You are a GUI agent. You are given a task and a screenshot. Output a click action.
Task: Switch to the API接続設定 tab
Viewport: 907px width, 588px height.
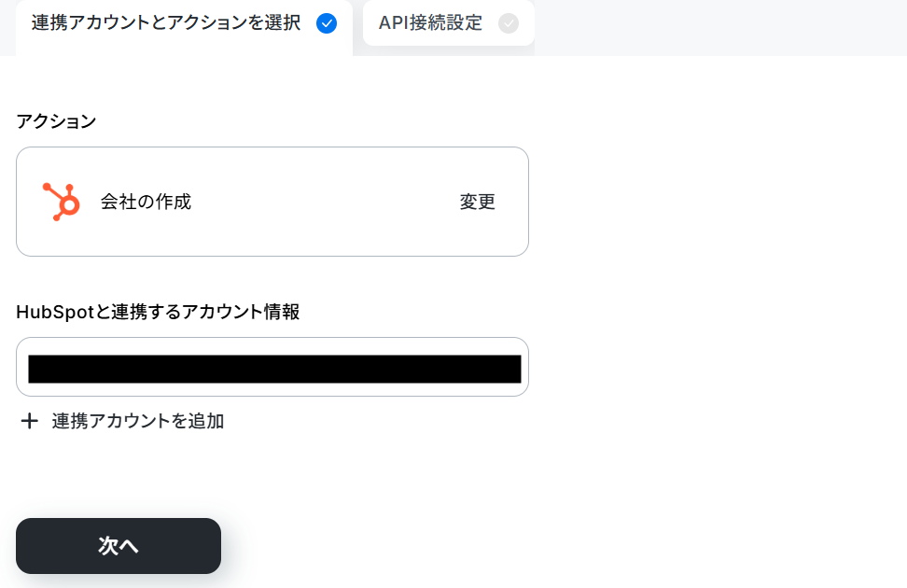[x=448, y=23]
